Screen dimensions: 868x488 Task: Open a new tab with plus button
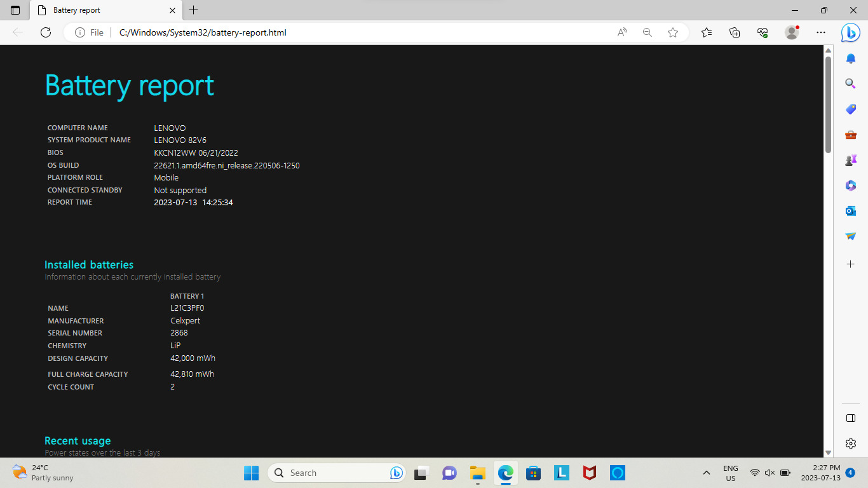tap(194, 10)
